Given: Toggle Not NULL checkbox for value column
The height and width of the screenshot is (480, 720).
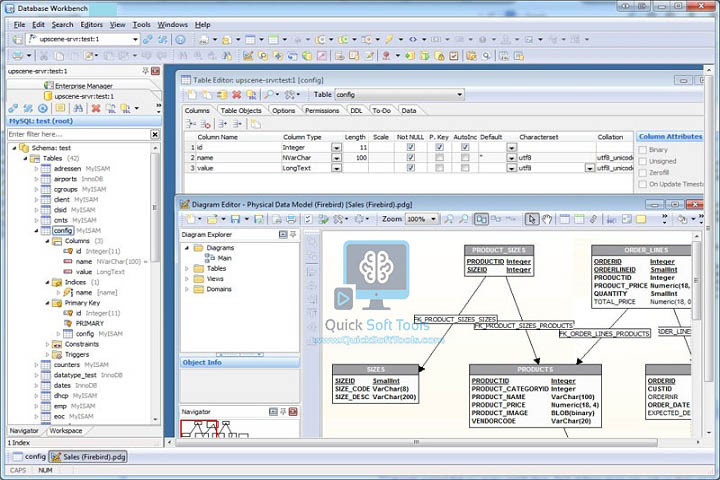Looking at the screenshot, I should point(411,168).
